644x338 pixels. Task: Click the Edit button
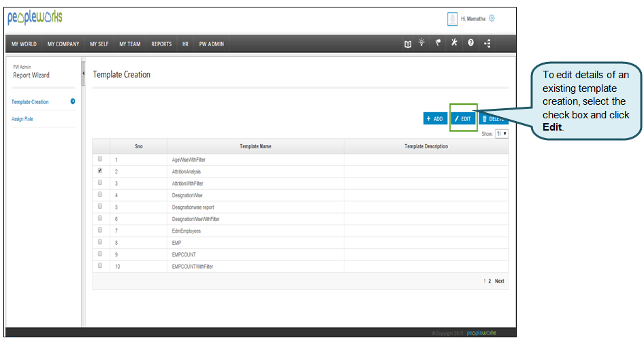coord(463,119)
